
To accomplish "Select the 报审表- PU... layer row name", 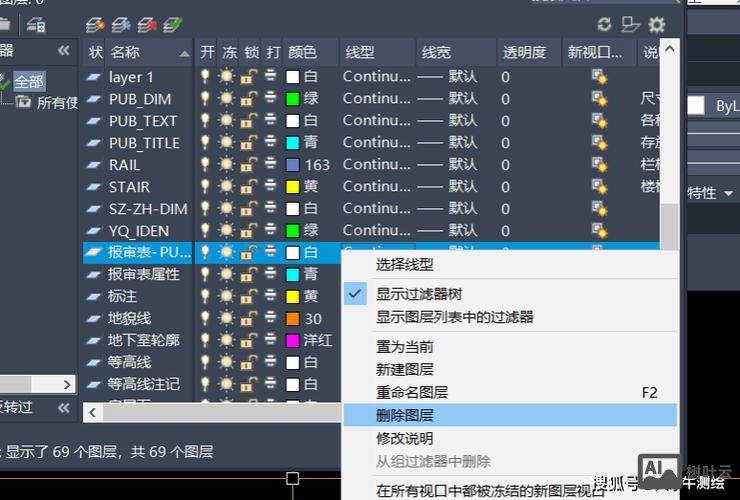I will tap(149, 252).
